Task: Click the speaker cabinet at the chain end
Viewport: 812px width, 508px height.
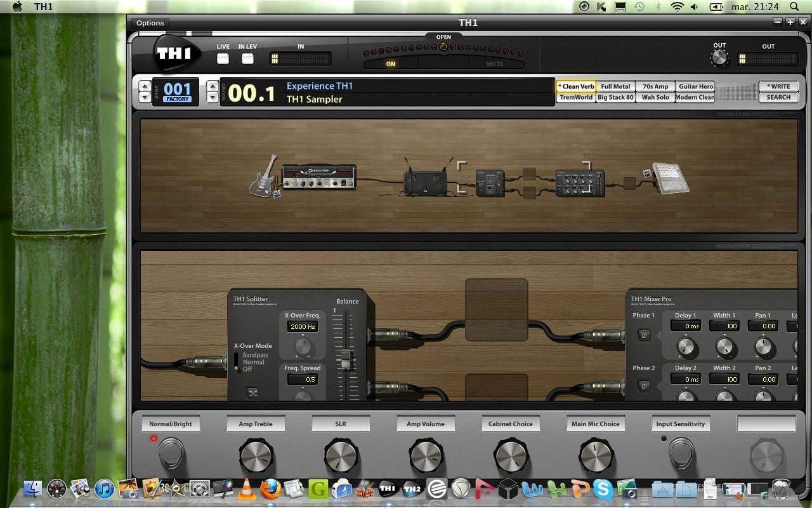Action: 671,178
